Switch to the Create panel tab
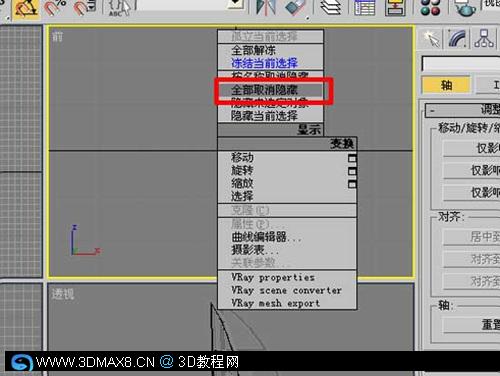500x376 pixels. (432, 39)
